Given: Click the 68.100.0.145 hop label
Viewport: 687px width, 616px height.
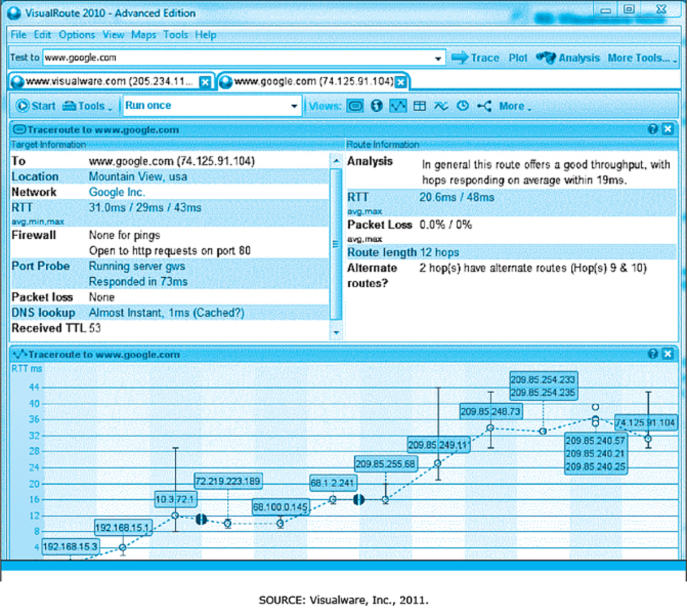Looking at the screenshot, I should point(281,507).
